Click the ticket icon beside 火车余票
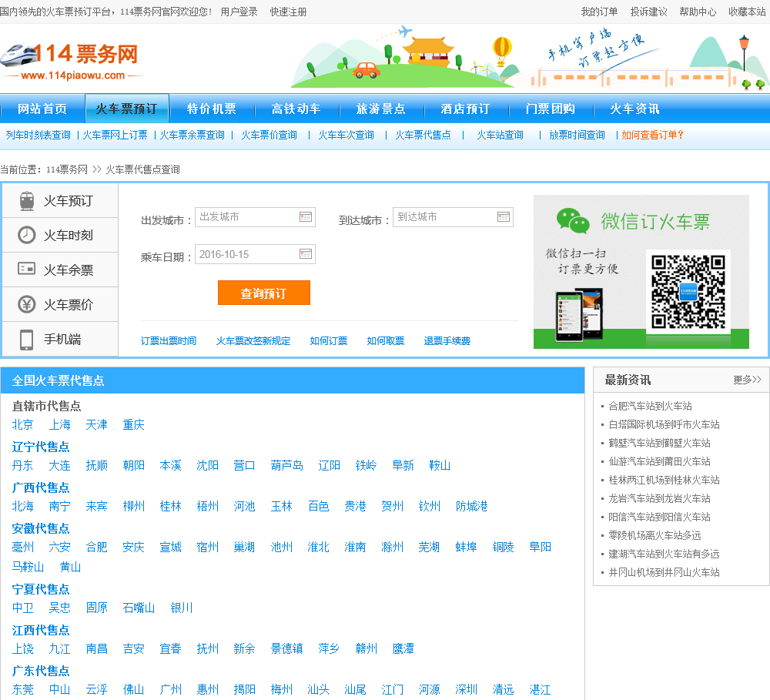770x700 pixels. point(26,269)
